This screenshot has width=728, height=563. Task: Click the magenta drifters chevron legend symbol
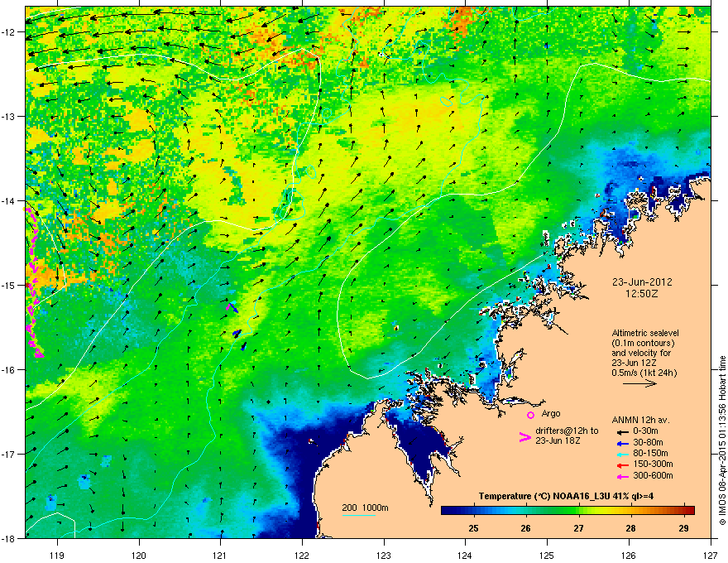point(524,437)
